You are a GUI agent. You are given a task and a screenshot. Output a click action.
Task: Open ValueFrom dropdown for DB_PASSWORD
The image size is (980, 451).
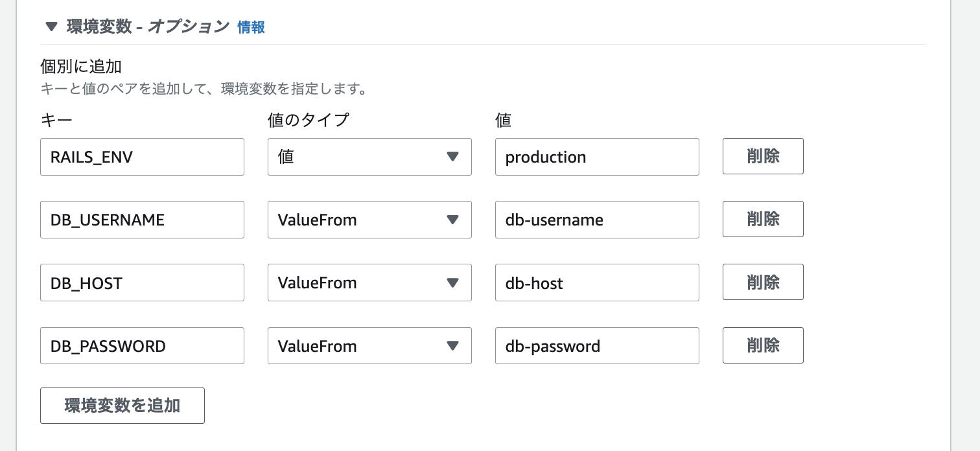tap(369, 346)
